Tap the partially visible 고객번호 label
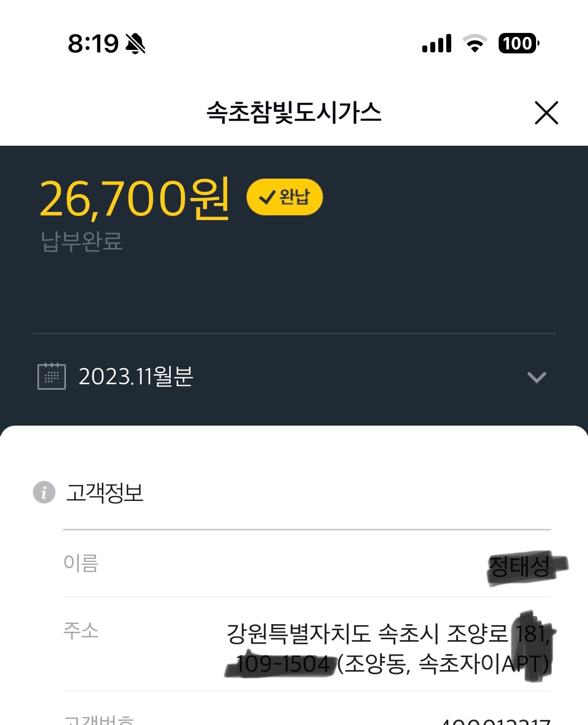Image resolution: width=588 pixels, height=725 pixels. 99,720
